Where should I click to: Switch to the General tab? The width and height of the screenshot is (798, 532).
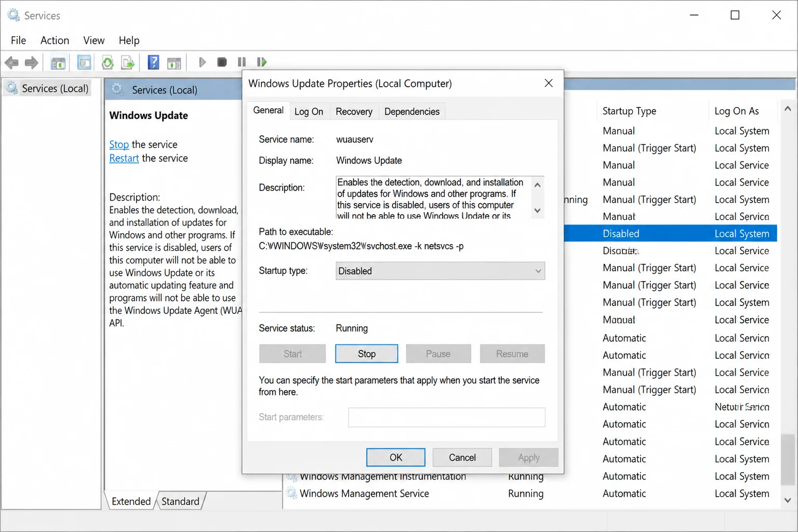[x=268, y=110]
